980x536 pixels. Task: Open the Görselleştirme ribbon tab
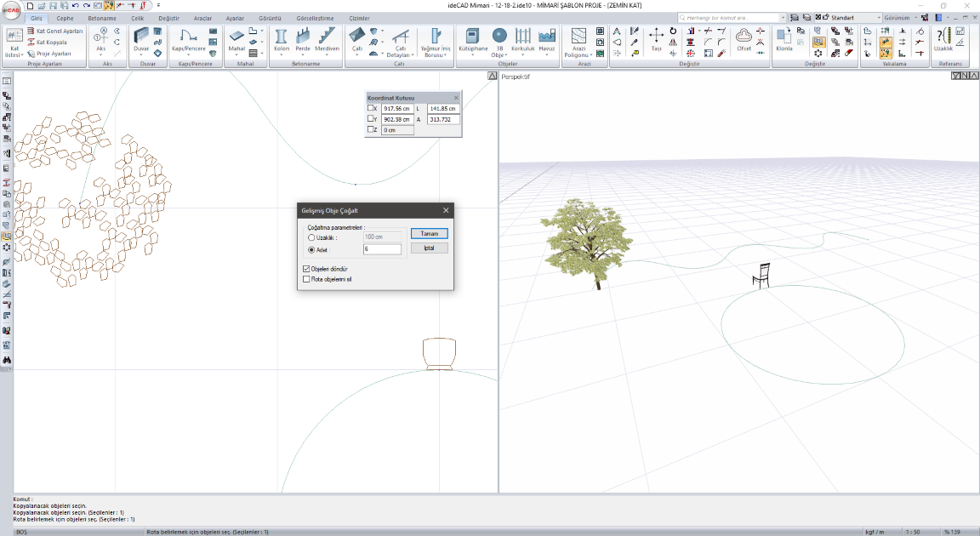click(315, 18)
